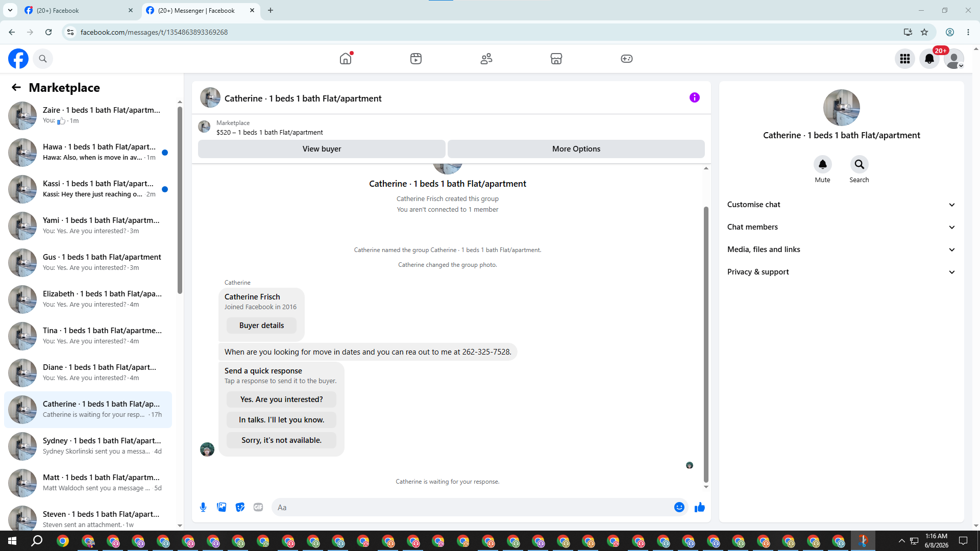Bookmark this page with the star icon
Screen dimensions: 980x551
pyautogui.click(x=924, y=32)
